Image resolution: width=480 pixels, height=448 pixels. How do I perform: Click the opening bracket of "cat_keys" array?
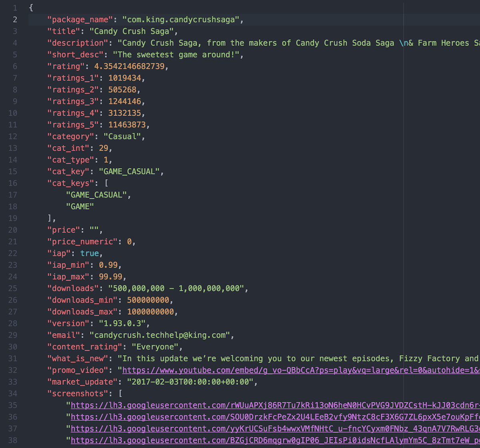106,183
